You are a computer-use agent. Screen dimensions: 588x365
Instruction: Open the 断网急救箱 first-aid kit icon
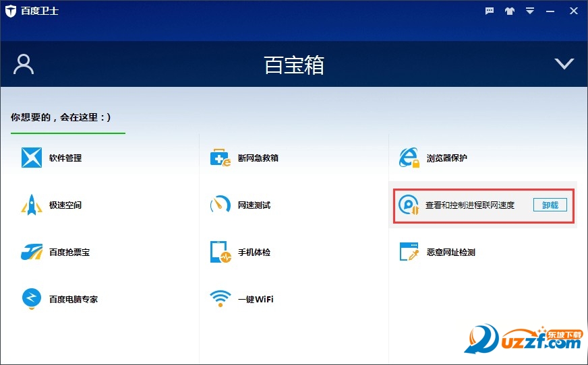pyautogui.click(x=220, y=158)
